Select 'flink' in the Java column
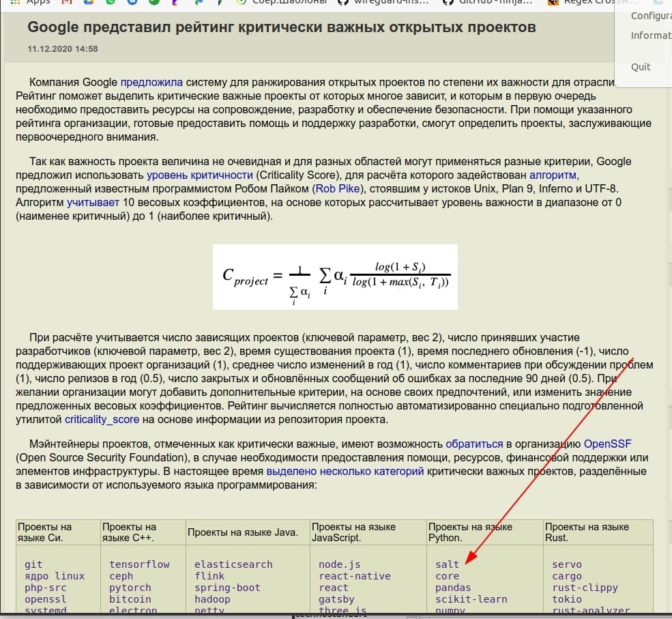Screen dimensions: 672x619 209,576
